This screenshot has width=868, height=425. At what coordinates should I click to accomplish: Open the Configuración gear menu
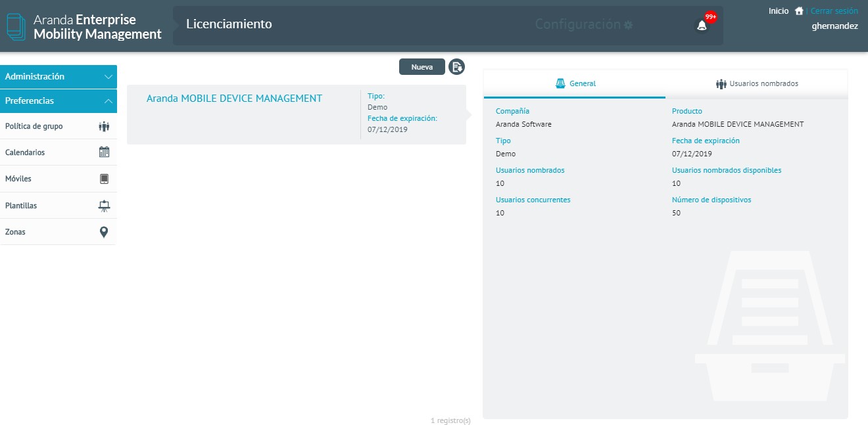click(584, 24)
